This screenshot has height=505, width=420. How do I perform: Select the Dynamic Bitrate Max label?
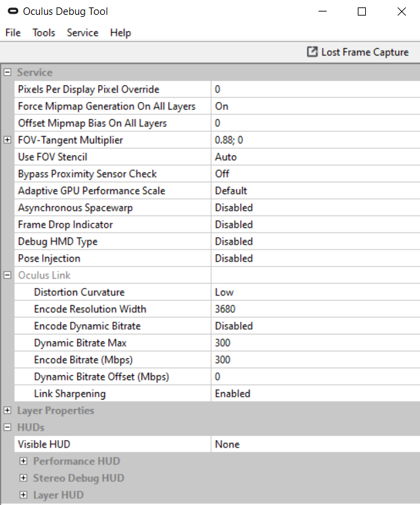click(80, 343)
